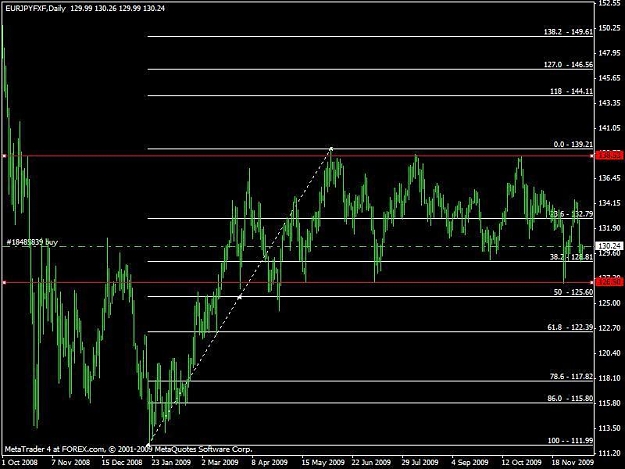Click 147.95 on the price axis
625x469 pixels.
609,53
